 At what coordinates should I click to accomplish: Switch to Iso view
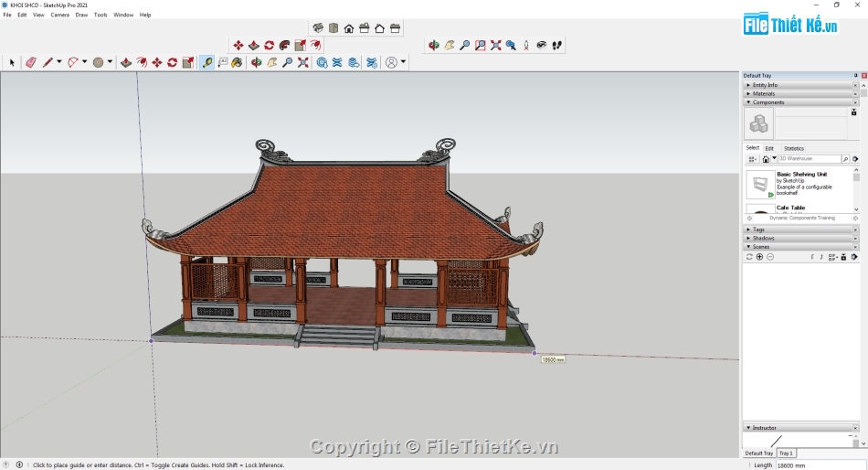pos(318,27)
